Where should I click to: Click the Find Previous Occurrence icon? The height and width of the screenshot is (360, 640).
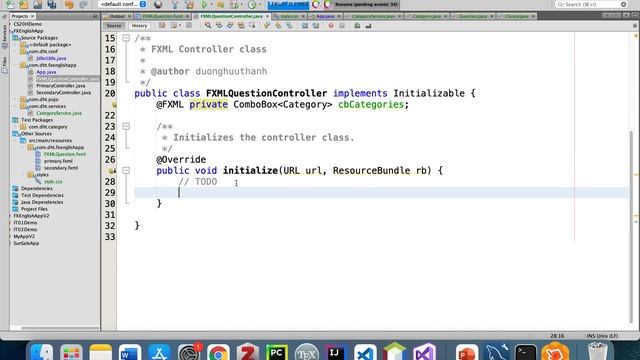click(219, 26)
